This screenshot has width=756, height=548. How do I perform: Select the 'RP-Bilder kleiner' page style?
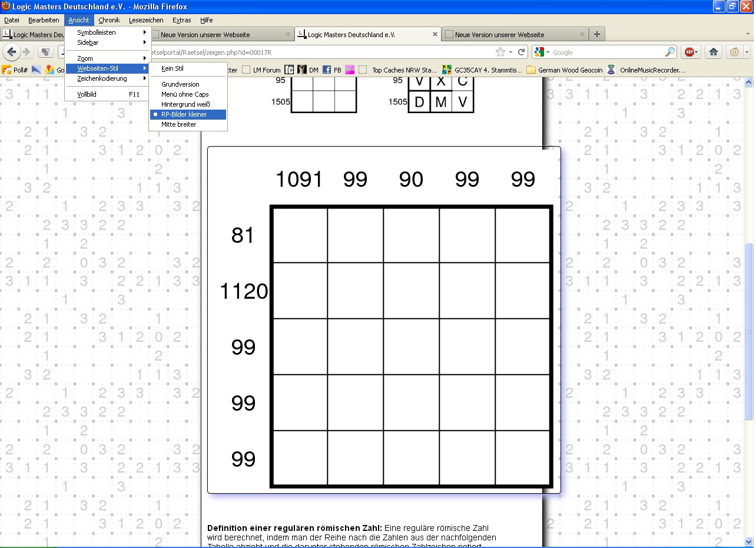tap(184, 114)
